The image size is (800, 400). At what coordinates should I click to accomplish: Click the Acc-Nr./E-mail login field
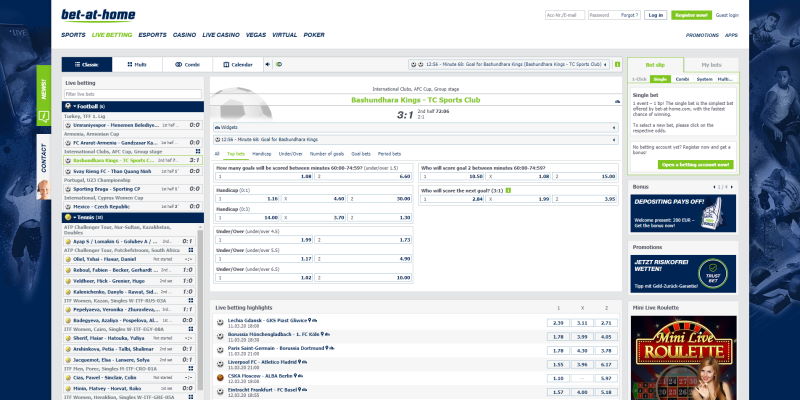pyautogui.click(x=565, y=15)
